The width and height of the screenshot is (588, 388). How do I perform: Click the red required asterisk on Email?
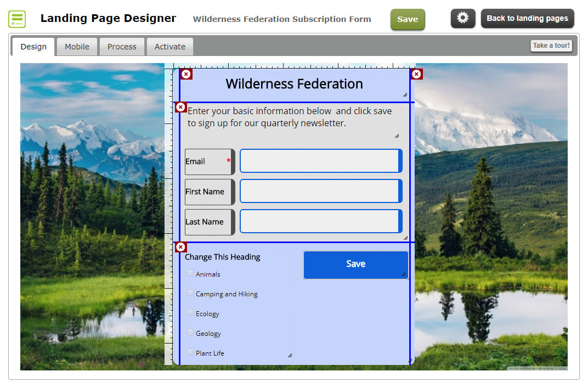click(228, 161)
